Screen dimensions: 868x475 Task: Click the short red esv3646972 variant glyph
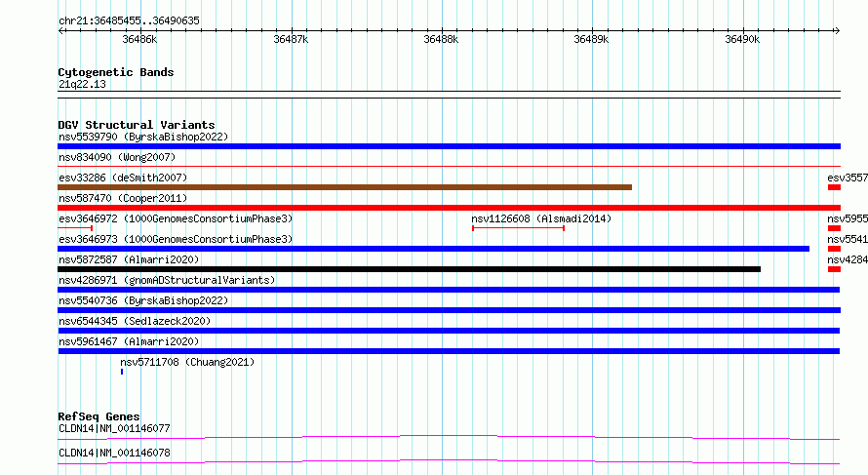click(75, 228)
